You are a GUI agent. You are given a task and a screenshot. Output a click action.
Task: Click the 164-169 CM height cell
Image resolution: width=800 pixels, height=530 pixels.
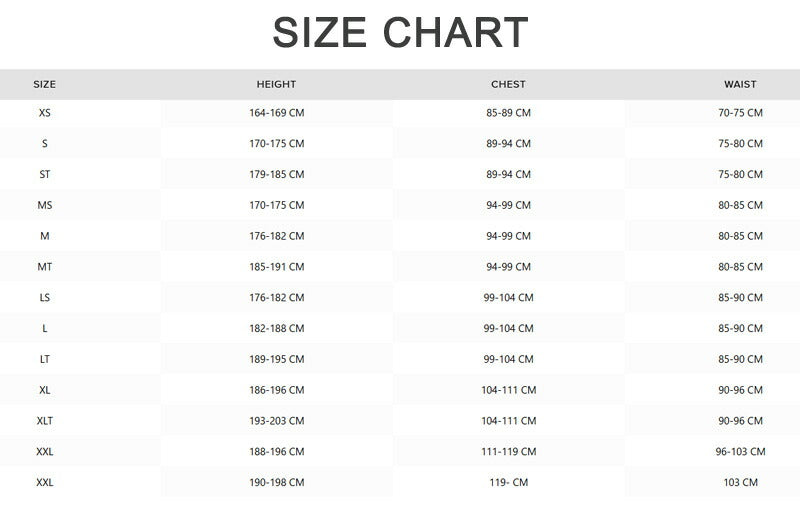[x=276, y=113]
